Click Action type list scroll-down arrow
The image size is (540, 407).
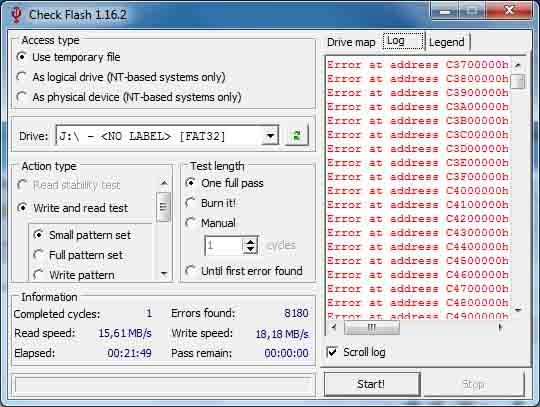point(164,274)
